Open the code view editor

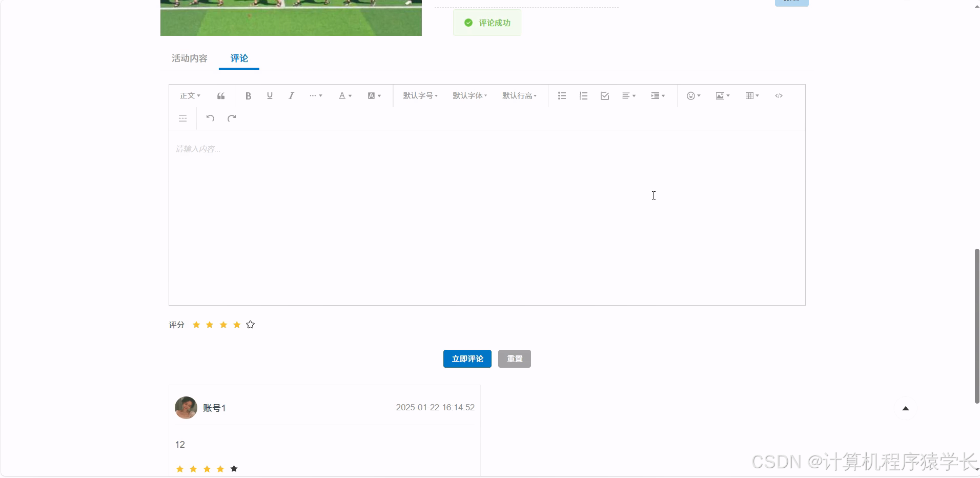(x=779, y=96)
